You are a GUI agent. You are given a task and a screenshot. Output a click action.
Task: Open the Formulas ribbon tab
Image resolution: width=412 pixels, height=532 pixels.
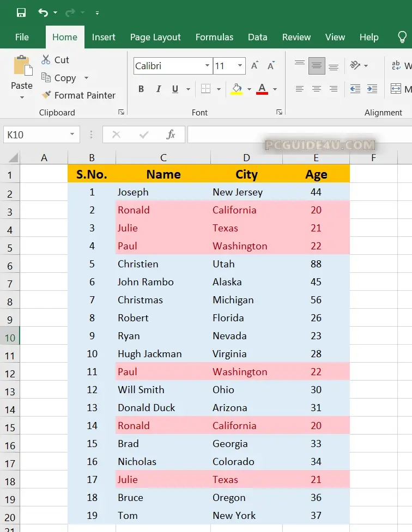click(214, 37)
